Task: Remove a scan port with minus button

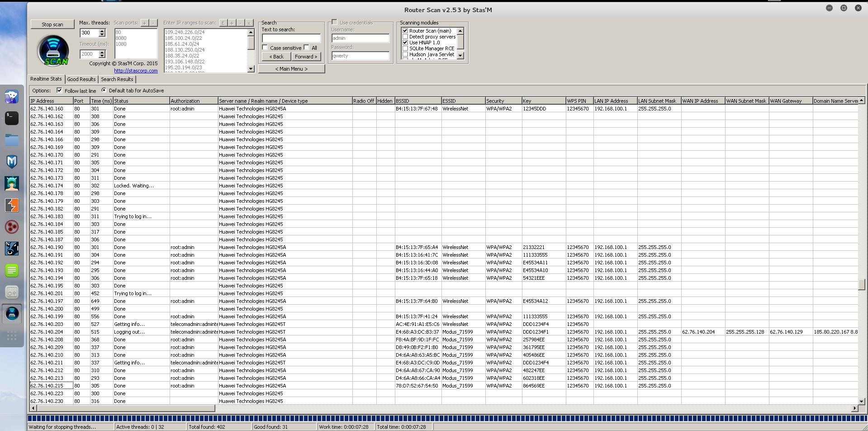Action: pyautogui.click(x=153, y=23)
